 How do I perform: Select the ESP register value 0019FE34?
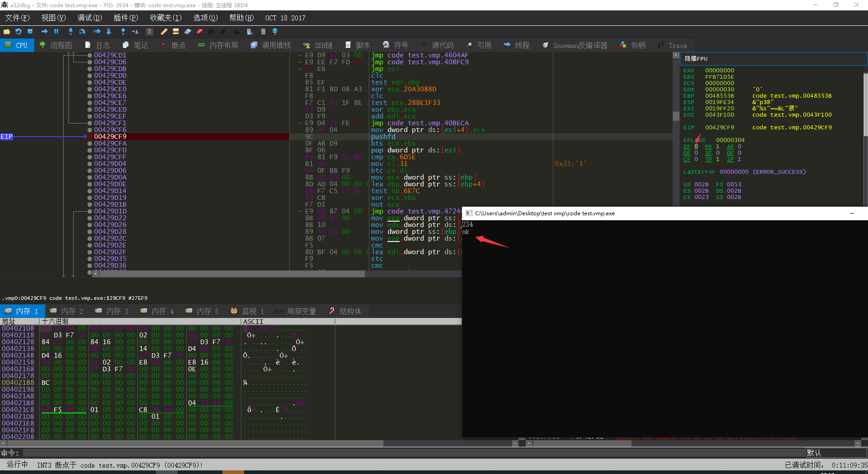click(x=719, y=102)
